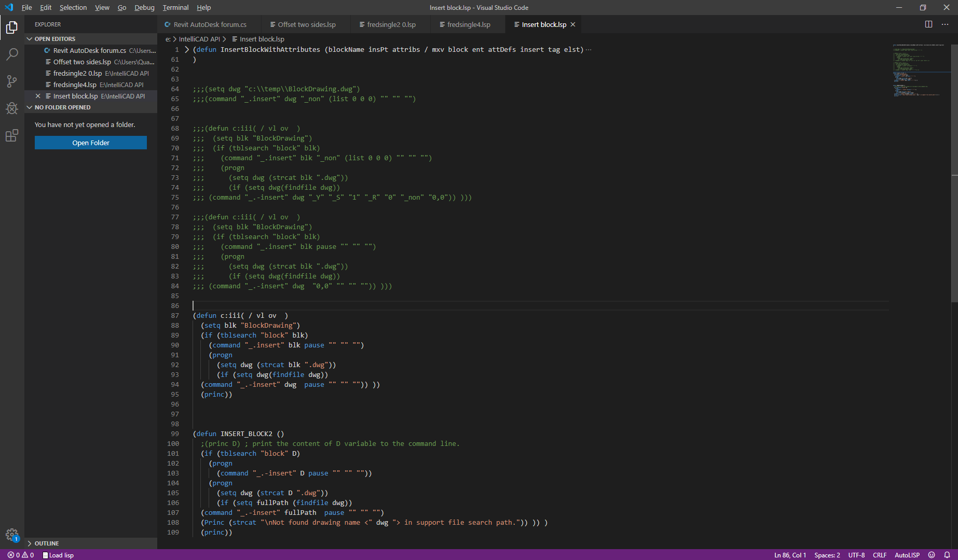Click the IntelliCAD API breadcrumb

point(199,39)
